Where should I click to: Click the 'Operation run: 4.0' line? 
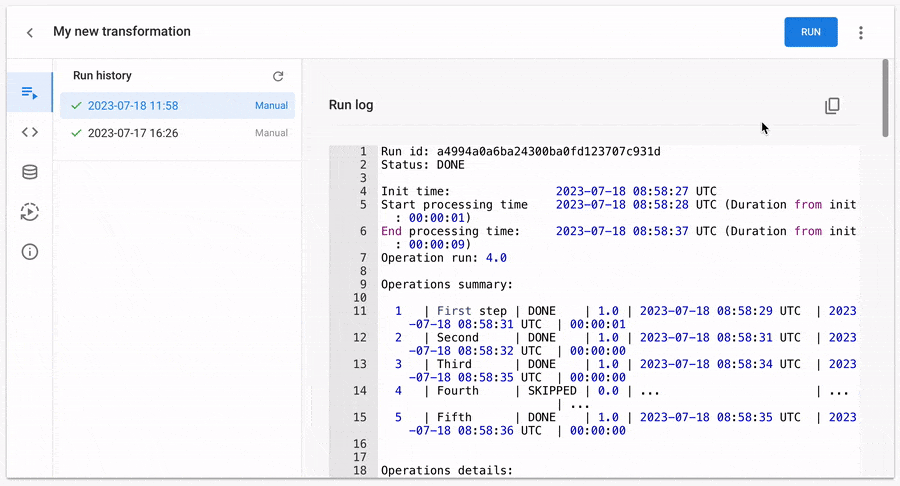pos(444,258)
